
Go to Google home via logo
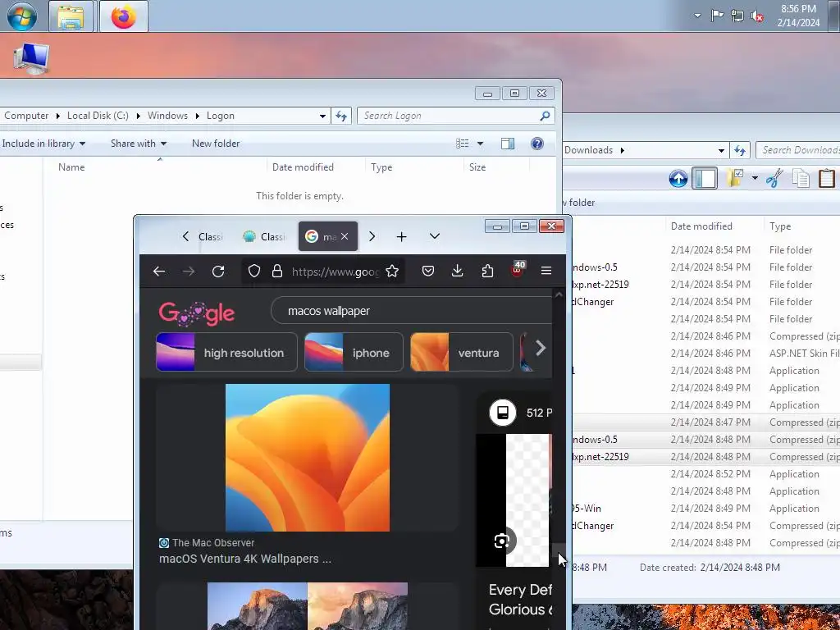(197, 313)
